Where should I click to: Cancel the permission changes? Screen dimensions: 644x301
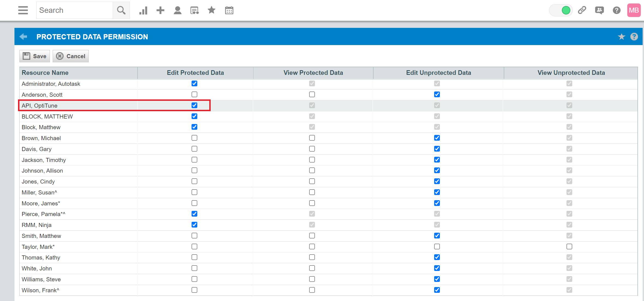(x=71, y=56)
